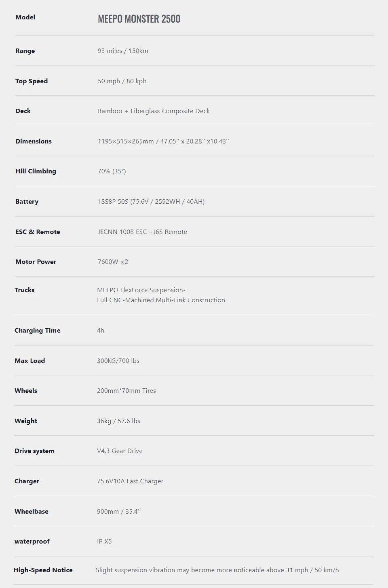Select the Range value 93 miles / 150km
The image size is (388, 588).
[123, 51]
